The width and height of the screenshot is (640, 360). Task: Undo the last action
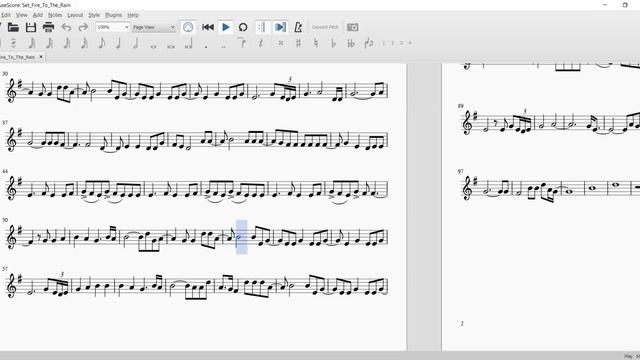pos(66,27)
